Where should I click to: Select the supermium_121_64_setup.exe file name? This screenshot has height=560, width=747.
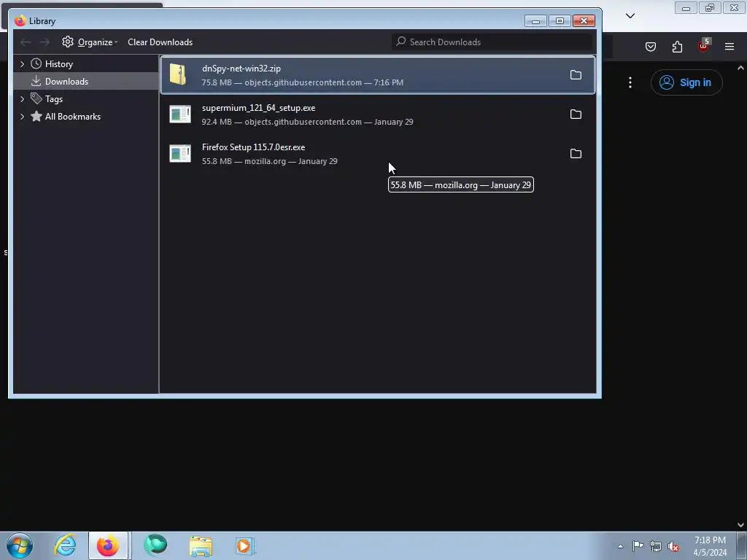tap(258, 108)
